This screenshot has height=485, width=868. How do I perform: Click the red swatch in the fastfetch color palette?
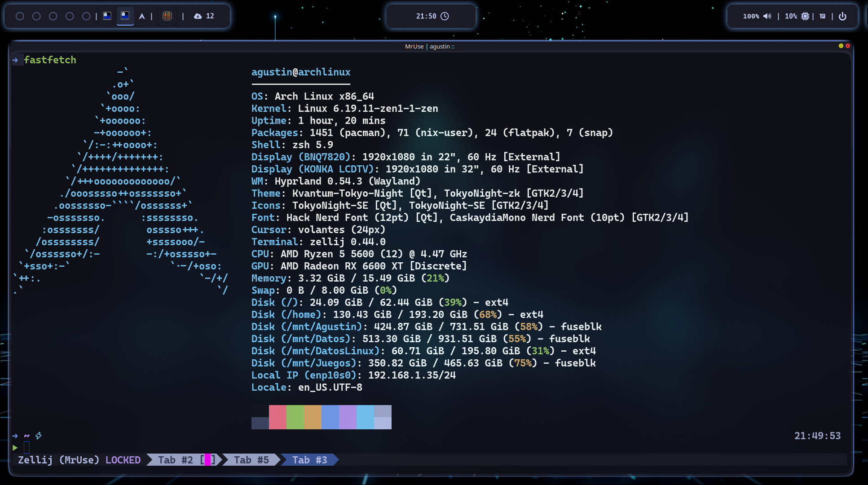point(278,417)
